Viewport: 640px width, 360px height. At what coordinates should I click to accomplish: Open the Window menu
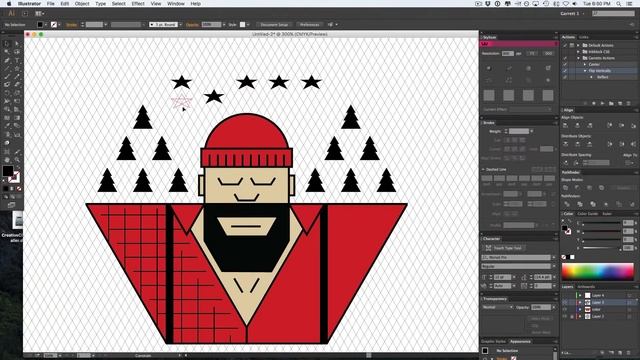(176, 4)
